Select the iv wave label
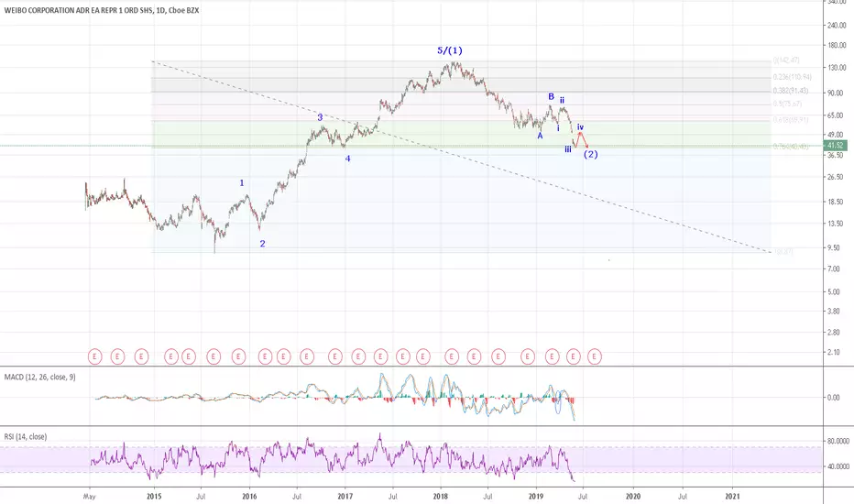854x504 pixels. point(581,126)
